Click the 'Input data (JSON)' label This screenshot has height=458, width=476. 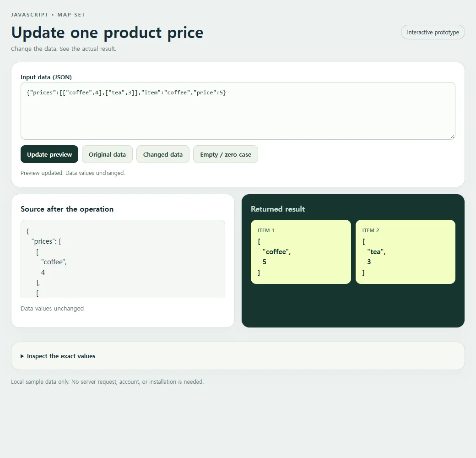(x=46, y=77)
